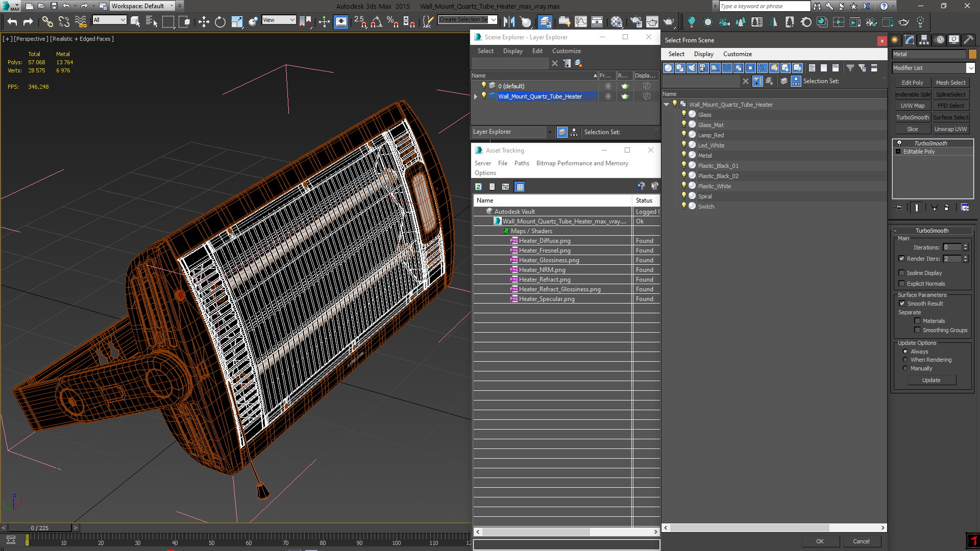Open the Metal object color swatch

click(x=972, y=54)
